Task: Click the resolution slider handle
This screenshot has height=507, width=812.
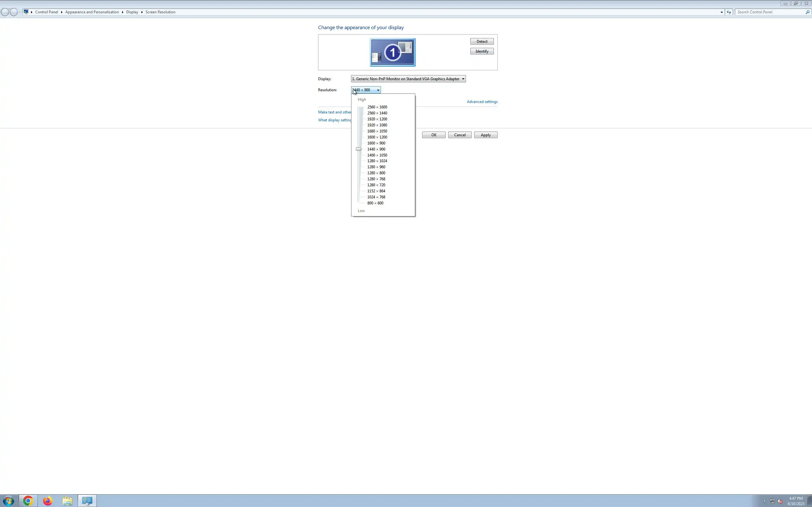Action: tap(358, 149)
